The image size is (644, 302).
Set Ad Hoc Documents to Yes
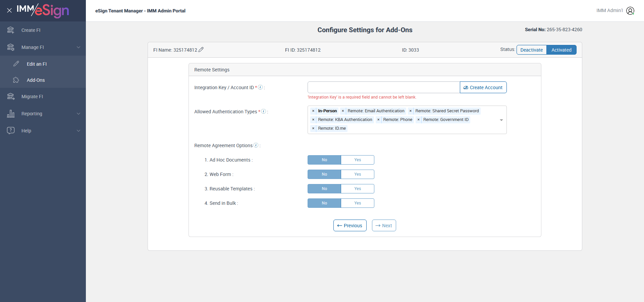click(358, 160)
